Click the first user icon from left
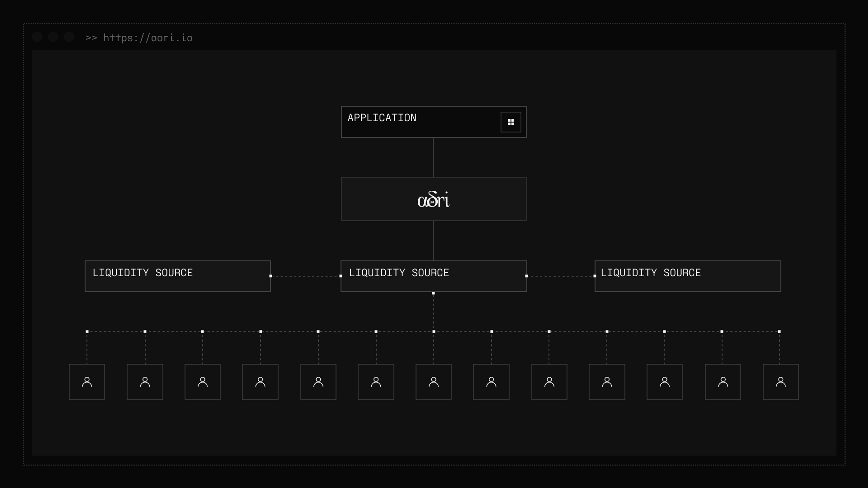This screenshot has width=868, height=488. click(x=87, y=382)
